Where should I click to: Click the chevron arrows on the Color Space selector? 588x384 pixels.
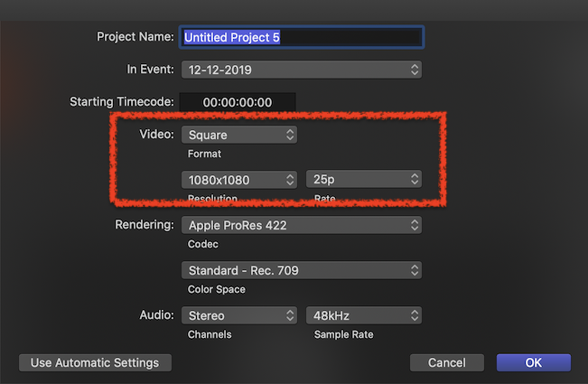[415, 270]
